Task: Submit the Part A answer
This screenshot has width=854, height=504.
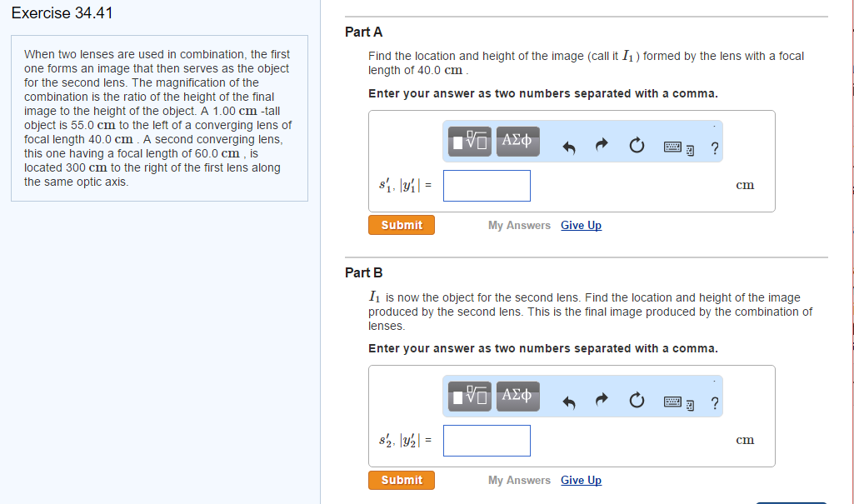Action: pos(401,224)
